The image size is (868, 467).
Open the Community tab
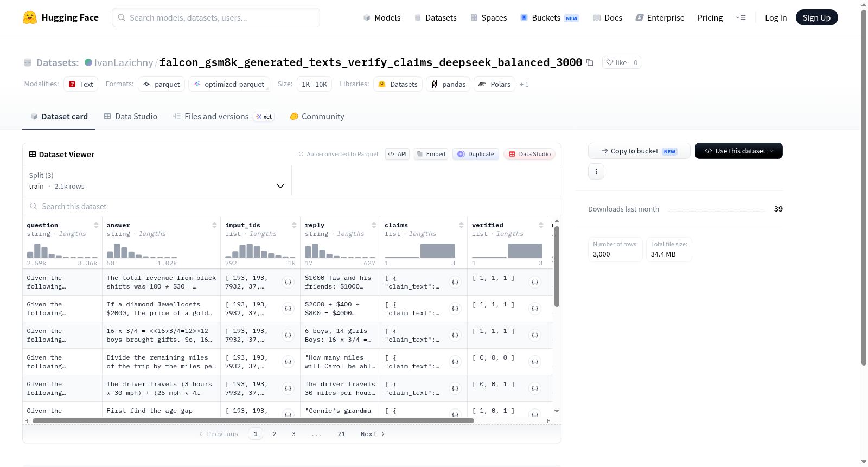point(317,117)
